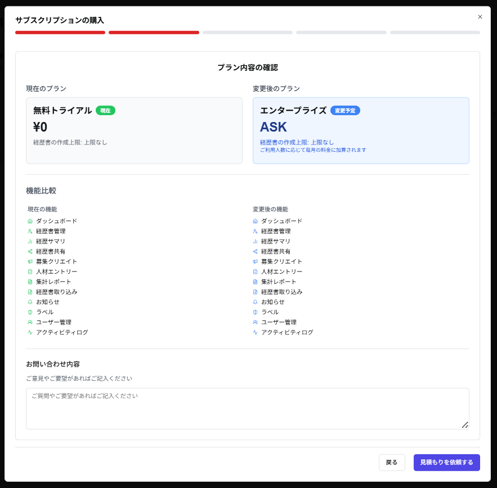Click green ダッシュボード icon under 現在の機能
This screenshot has height=488, width=497.
30,221
